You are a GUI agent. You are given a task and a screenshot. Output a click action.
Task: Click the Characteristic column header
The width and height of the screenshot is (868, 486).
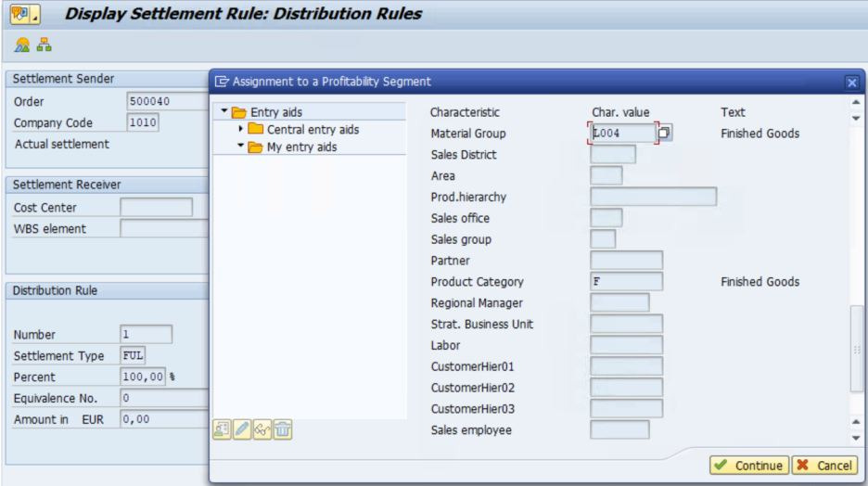465,112
